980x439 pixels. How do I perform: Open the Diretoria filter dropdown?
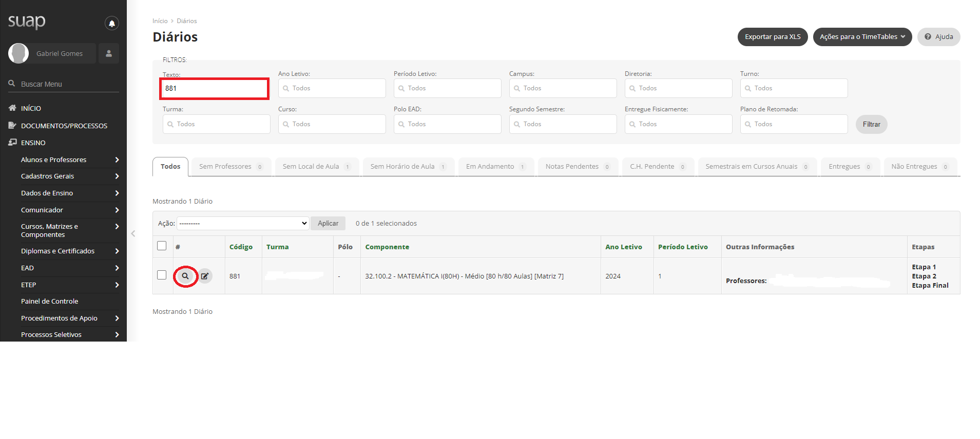[679, 88]
